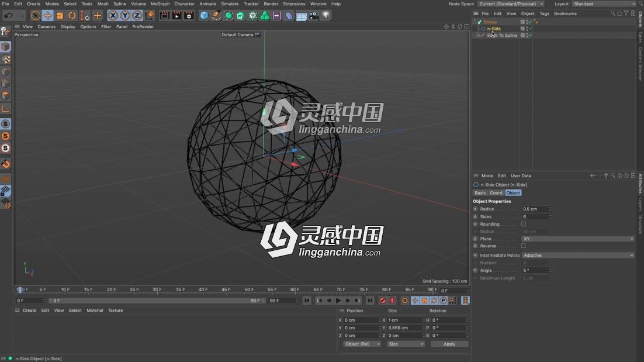Activate the Scale tool
The height and width of the screenshot is (362, 644).
click(x=60, y=16)
